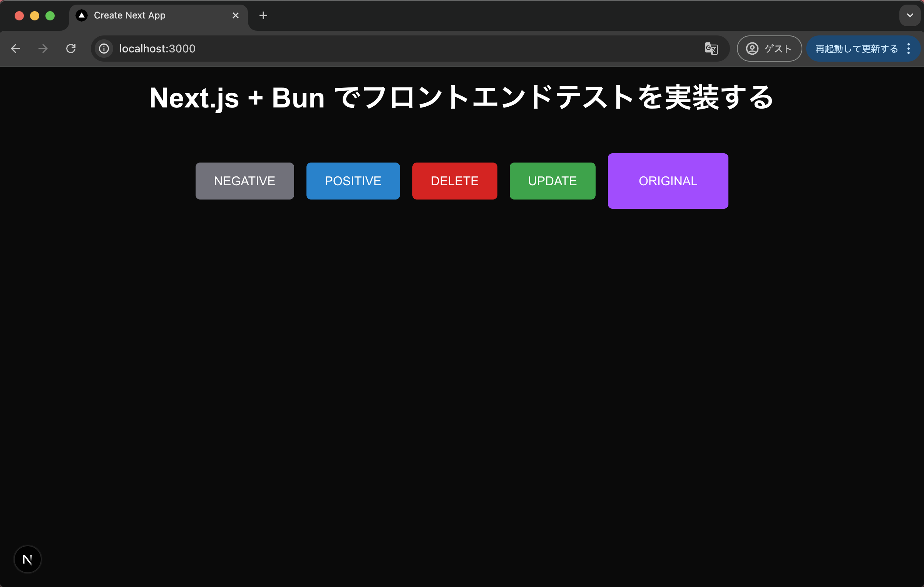
Task: Close the Create Next App tab
Action: tap(236, 15)
